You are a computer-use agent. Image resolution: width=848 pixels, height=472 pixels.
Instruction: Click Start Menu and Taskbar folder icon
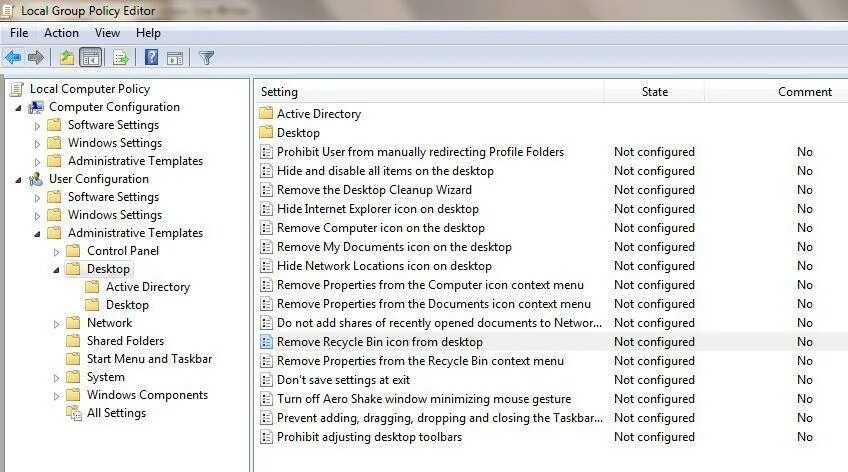pos(73,359)
